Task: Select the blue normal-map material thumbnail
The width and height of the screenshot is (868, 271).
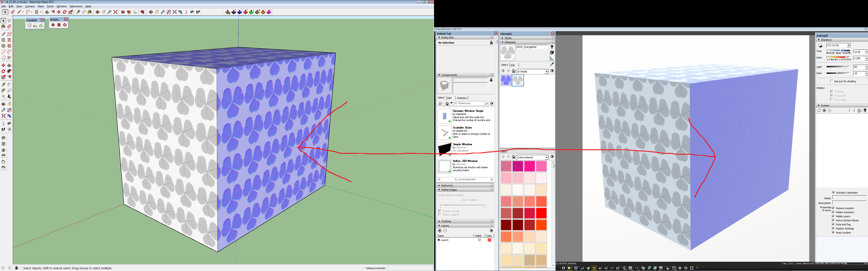Action: pos(506,81)
